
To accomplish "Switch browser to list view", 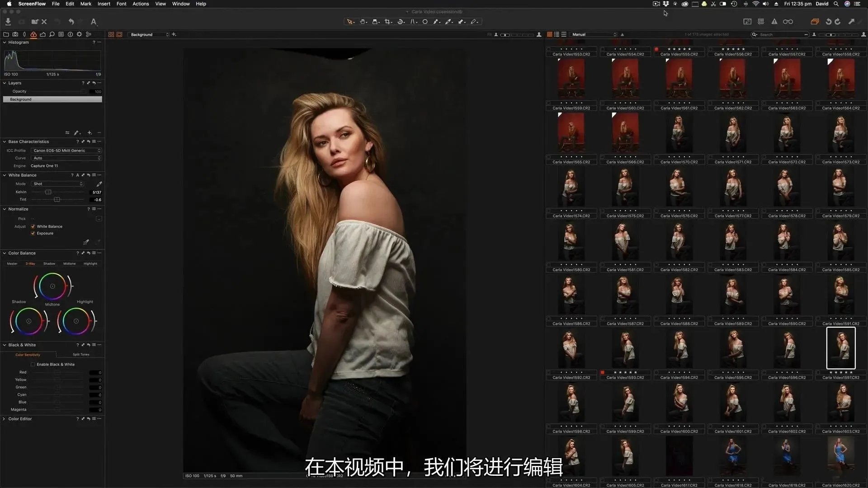I will 557,34.
